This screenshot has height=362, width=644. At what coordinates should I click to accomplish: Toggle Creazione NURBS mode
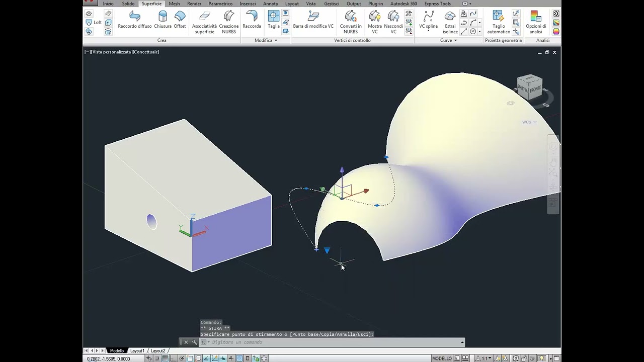[229, 22]
